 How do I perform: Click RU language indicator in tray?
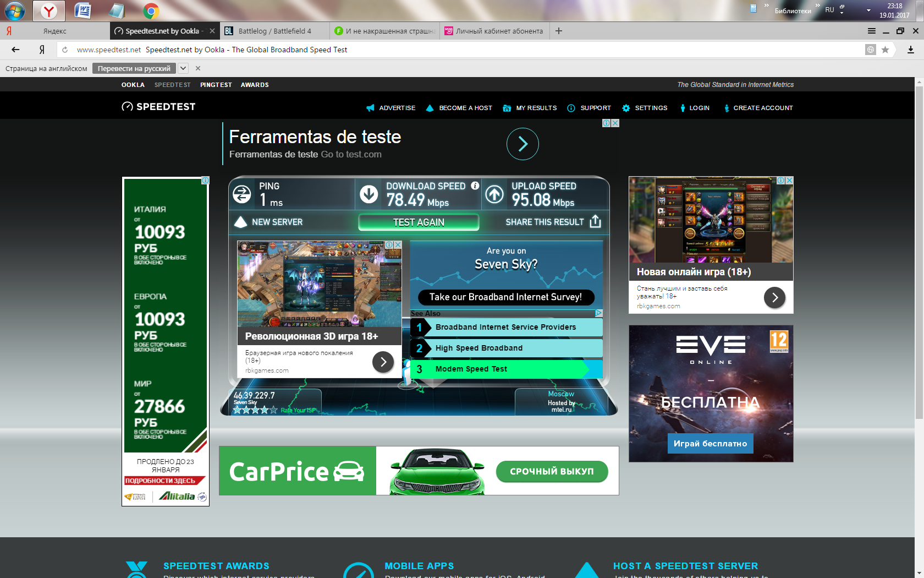click(829, 10)
